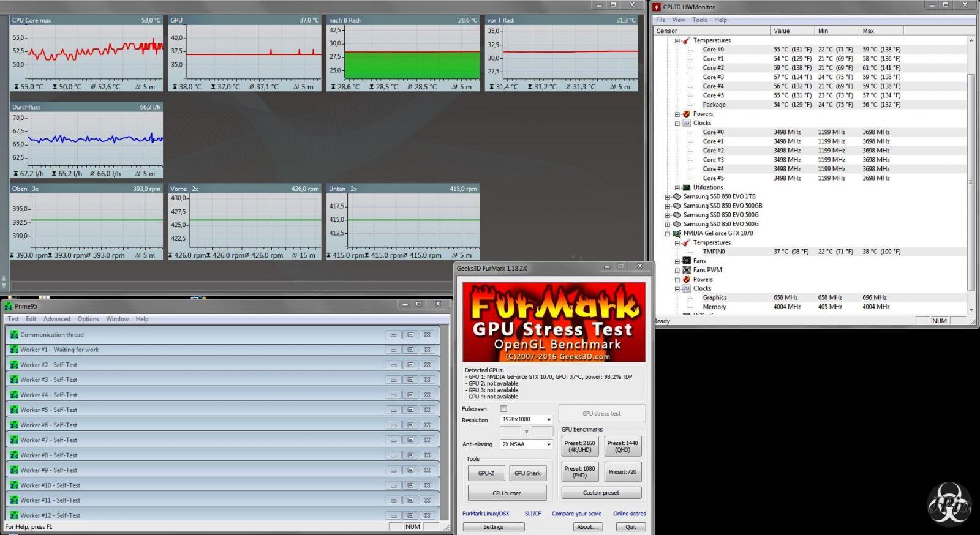This screenshot has height=535, width=980.
Task: Click the Clocks icon under GTX 1070
Action: (687, 288)
